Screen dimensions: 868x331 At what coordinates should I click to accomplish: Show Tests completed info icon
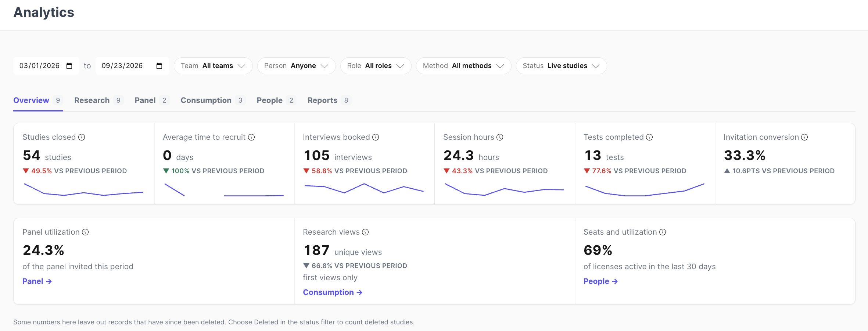(x=649, y=137)
